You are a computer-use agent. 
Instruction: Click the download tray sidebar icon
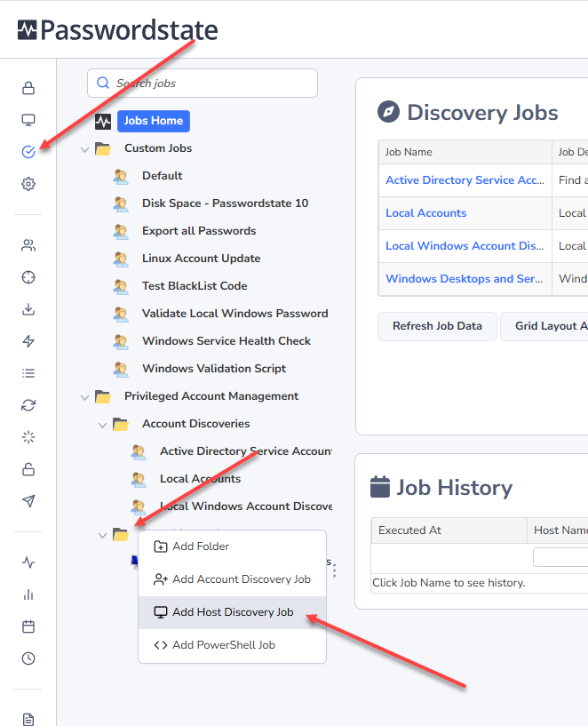coord(28,309)
